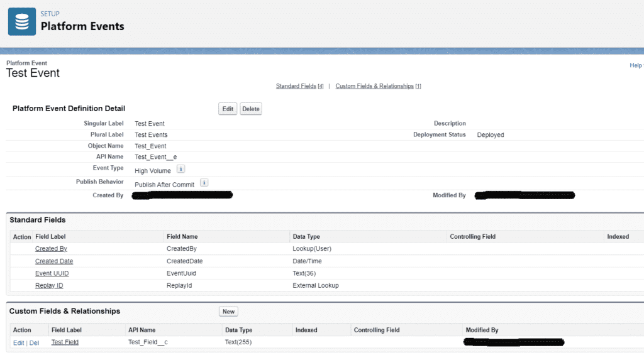Open Test Field label link
Screen dimensions: 644x355
click(x=65, y=342)
